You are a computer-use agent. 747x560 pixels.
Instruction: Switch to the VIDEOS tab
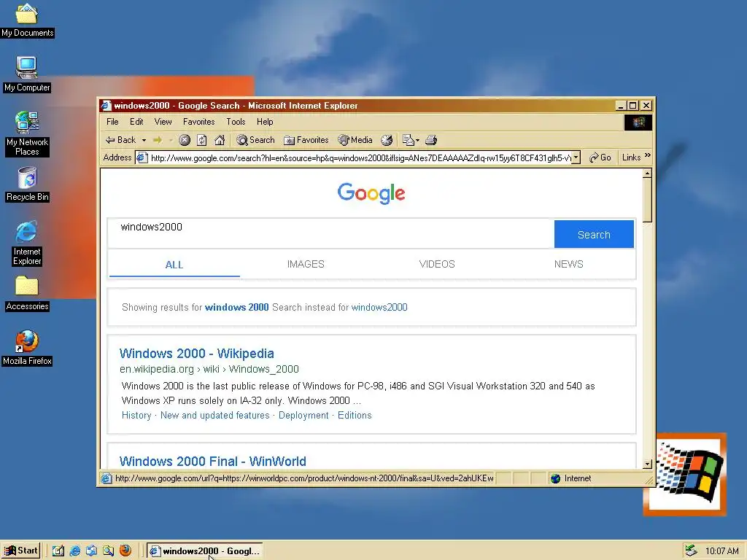(437, 264)
